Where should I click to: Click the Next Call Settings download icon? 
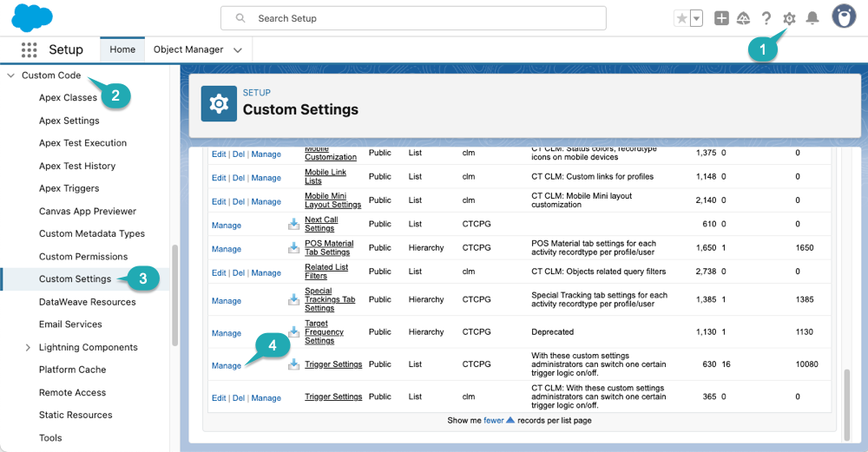pyautogui.click(x=293, y=224)
